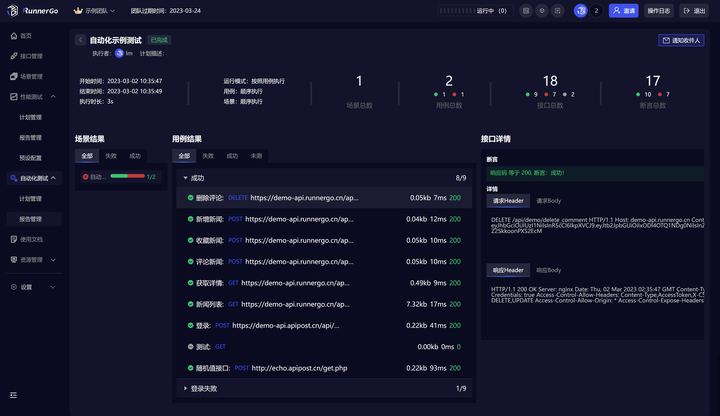Viewport: 720px width, 416px height.
Task: Click the 性能测试 chart icon in sidebar
Action: (x=14, y=96)
